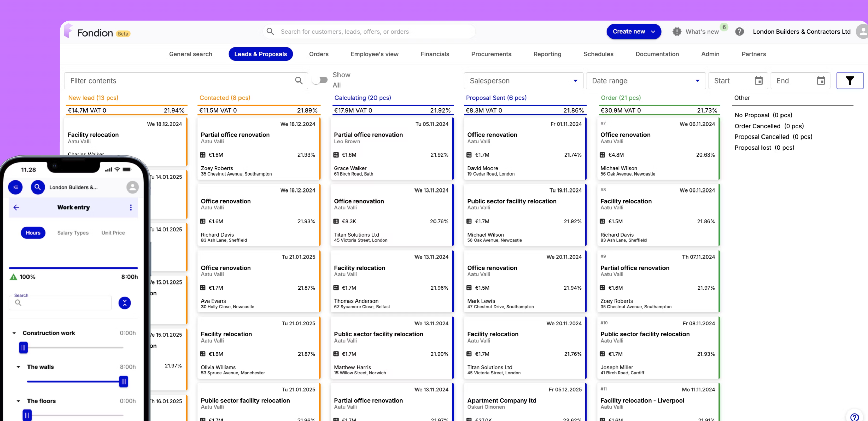868x421 pixels.
Task: Open the Financials tab
Action: [x=435, y=54]
